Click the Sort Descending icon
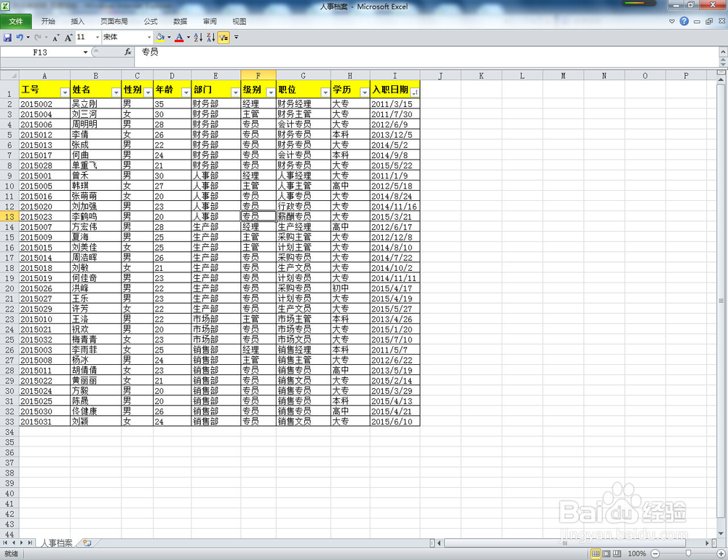This screenshot has height=560, width=728. (210, 37)
